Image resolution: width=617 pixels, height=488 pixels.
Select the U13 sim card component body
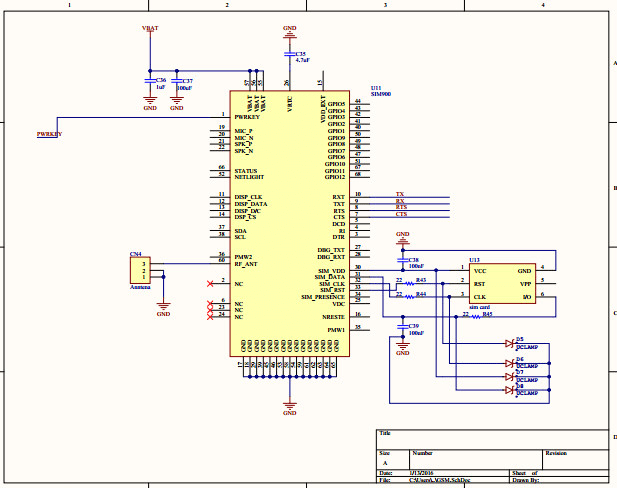click(x=502, y=283)
